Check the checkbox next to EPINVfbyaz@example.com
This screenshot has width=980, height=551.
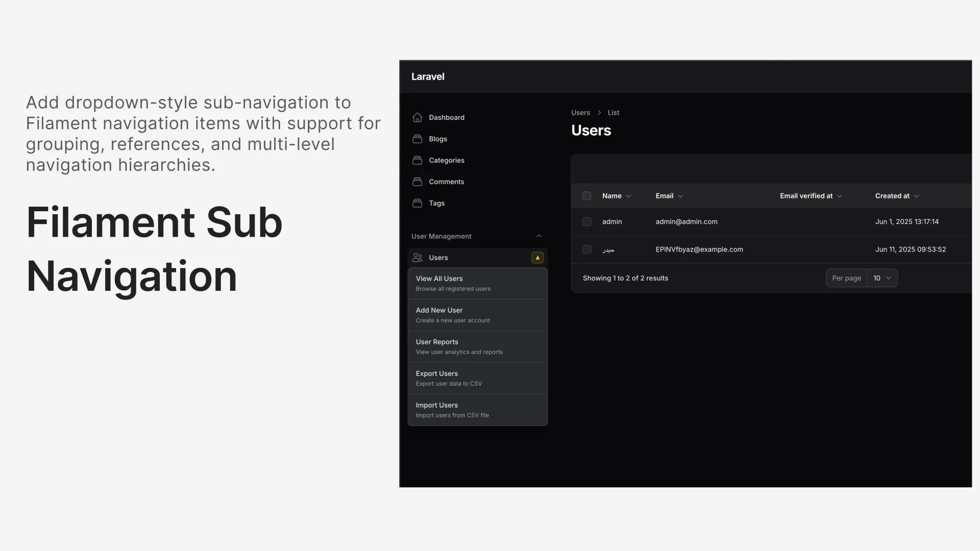(586, 249)
